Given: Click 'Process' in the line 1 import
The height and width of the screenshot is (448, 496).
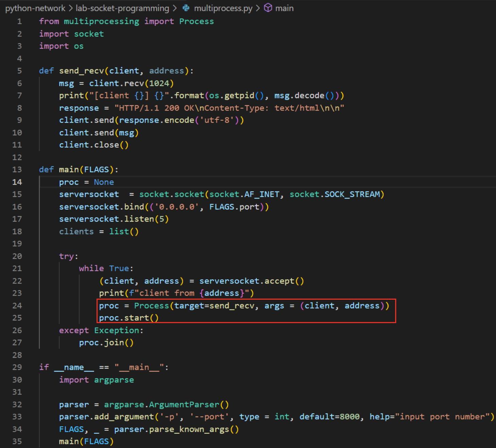Looking at the screenshot, I should (196, 21).
